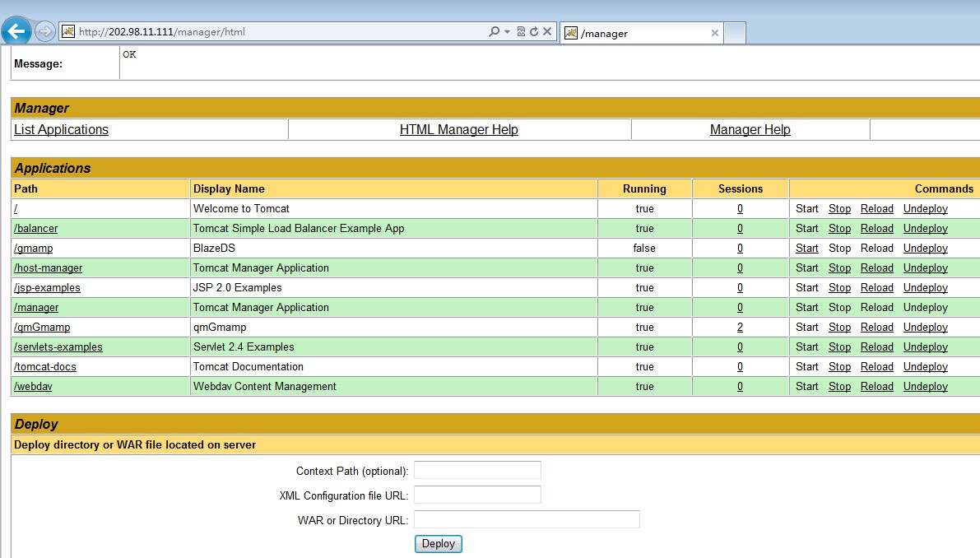Open a new blank tab
980x558 pixels.
click(x=735, y=33)
